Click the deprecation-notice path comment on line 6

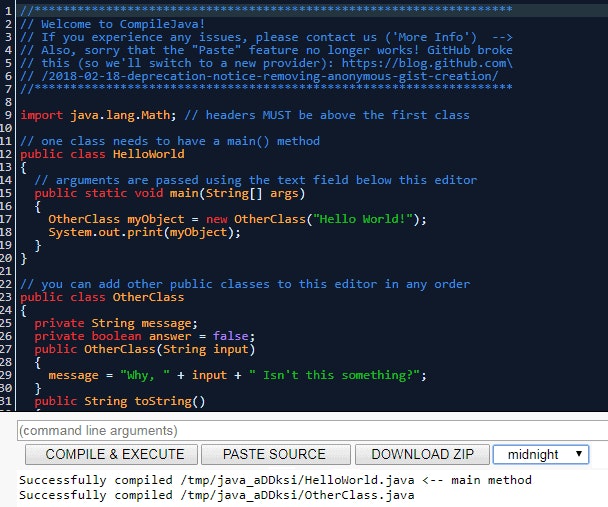(259, 76)
